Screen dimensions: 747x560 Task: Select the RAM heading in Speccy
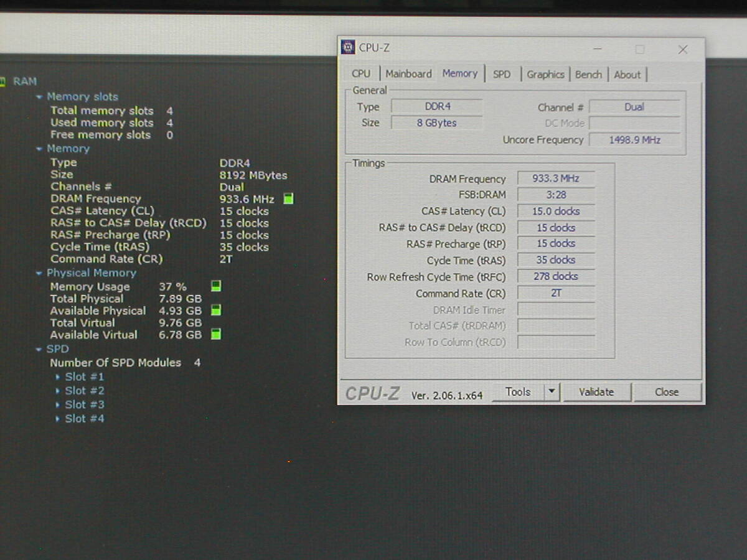tap(25, 82)
